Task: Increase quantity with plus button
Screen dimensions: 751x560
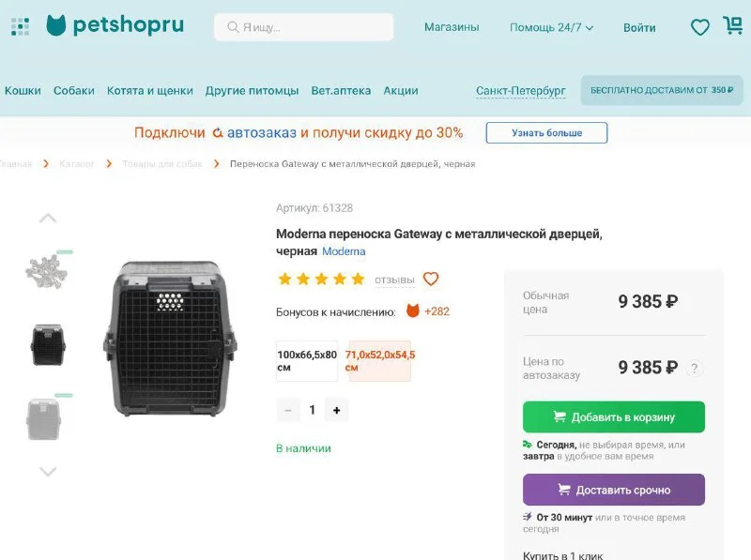Action: [x=336, y=410]
